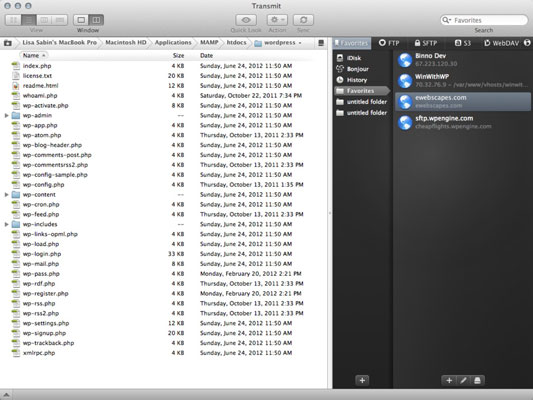The width and height of the screenshot is (533, 400).
Task: Edit selected favorite with pencil icon
Action: pos(463,380)
